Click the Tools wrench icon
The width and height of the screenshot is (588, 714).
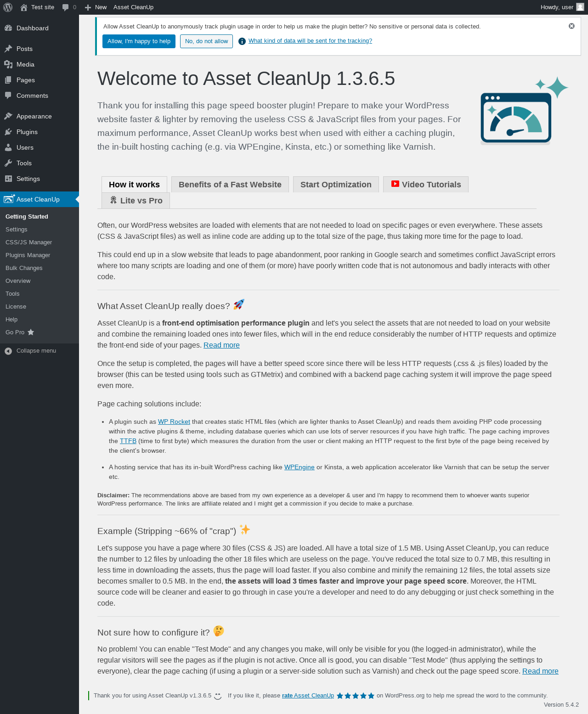click(x=8, y=163)
